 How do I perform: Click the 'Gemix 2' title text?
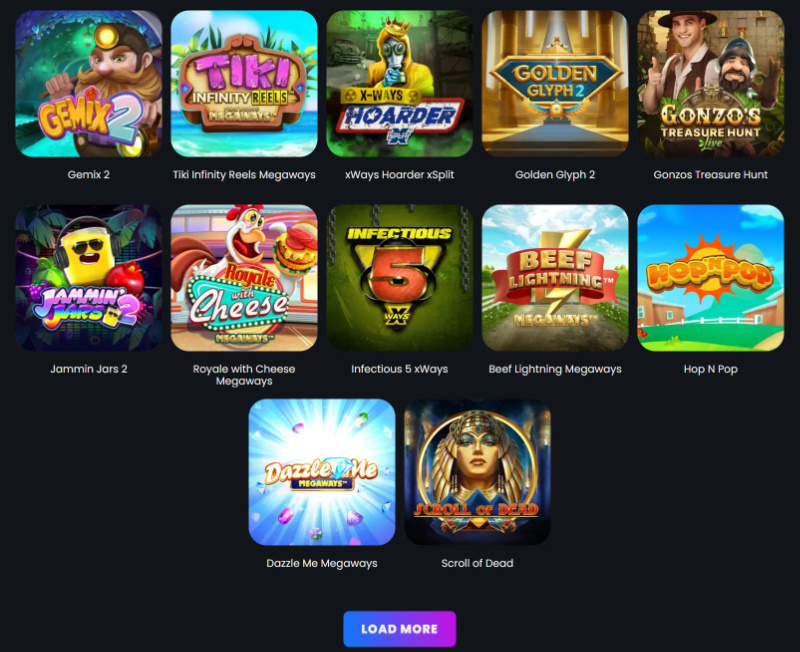(x=89, y=174)
